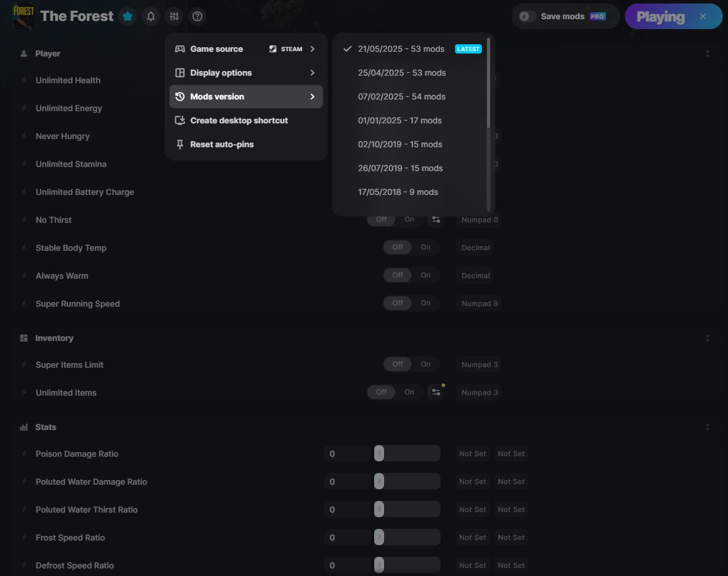
Task: Click The Forest game thumbnail
Action: click(x=24, y=16)
